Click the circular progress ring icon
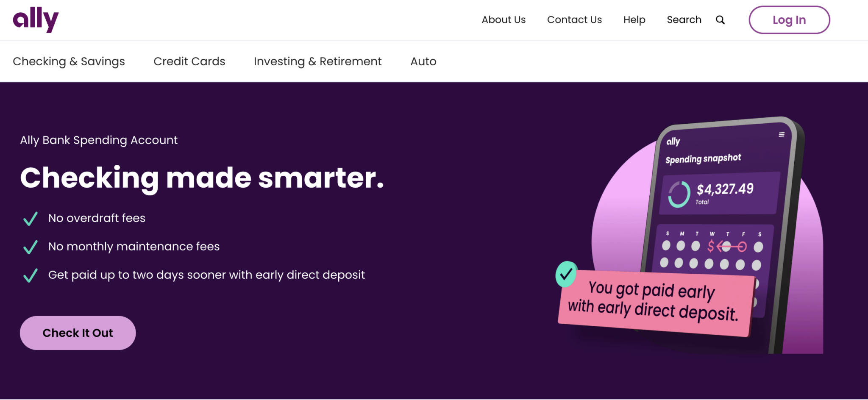This screenshot has width=868, height=400. click(x=679, y=194)
